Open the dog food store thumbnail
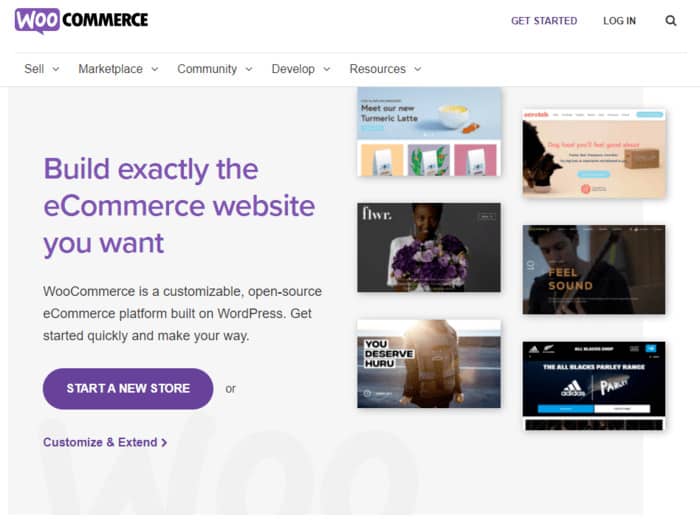Viewport: 700px width, 521px height. [x=594, y=154]
